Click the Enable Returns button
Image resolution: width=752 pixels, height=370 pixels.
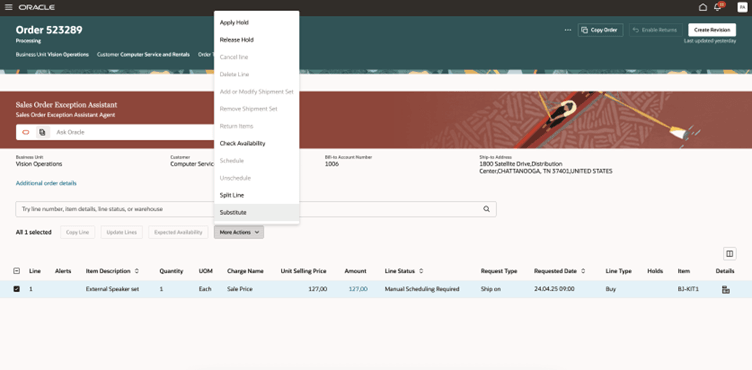[x=655, y=30]
